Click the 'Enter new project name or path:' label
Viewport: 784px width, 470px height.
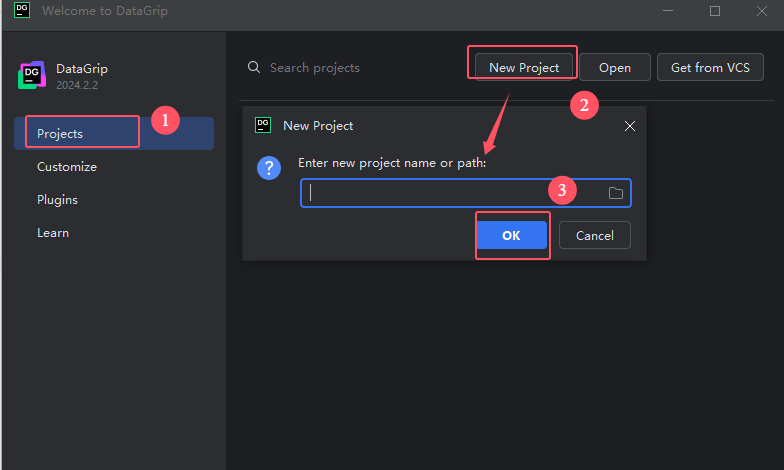click(x=392, y=163)
